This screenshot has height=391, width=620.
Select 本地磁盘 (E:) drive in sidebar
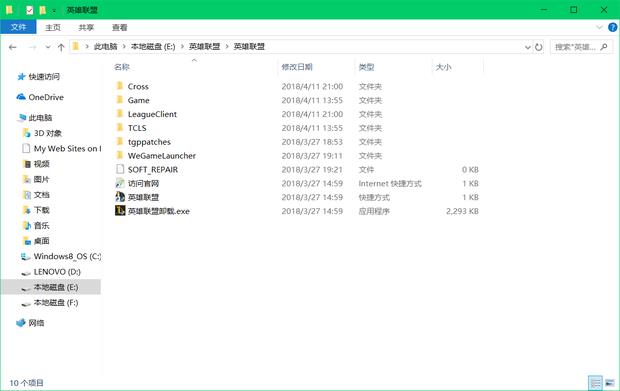pyautogui.click(x=50, y=287)
